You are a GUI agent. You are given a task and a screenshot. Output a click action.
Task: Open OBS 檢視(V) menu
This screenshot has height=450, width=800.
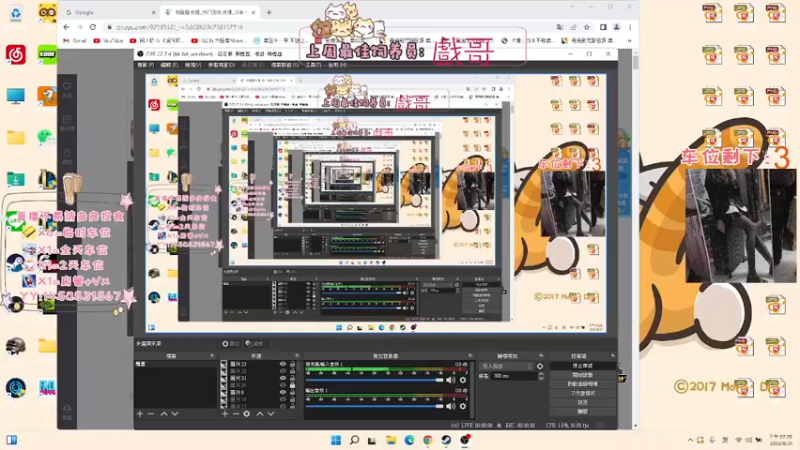(x=193, y=65)
